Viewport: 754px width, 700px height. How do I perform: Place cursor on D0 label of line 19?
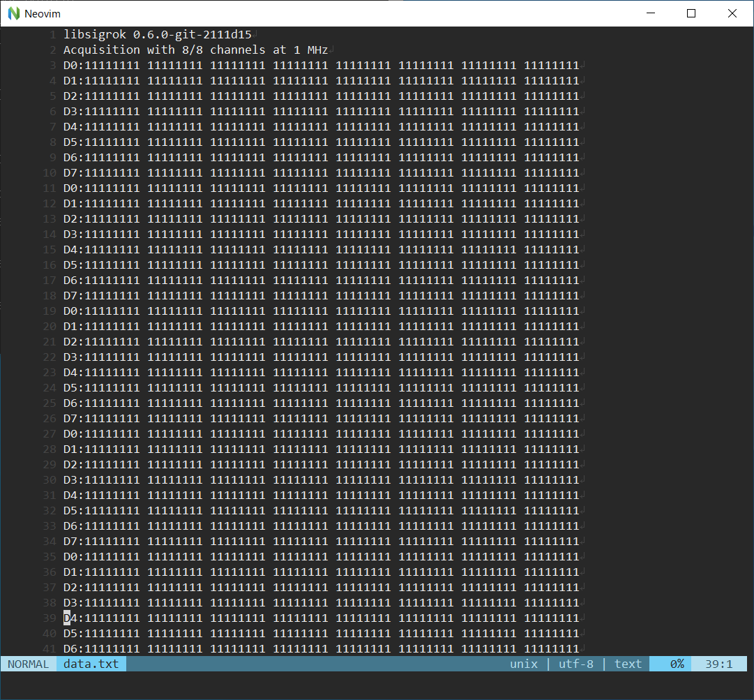70,311
